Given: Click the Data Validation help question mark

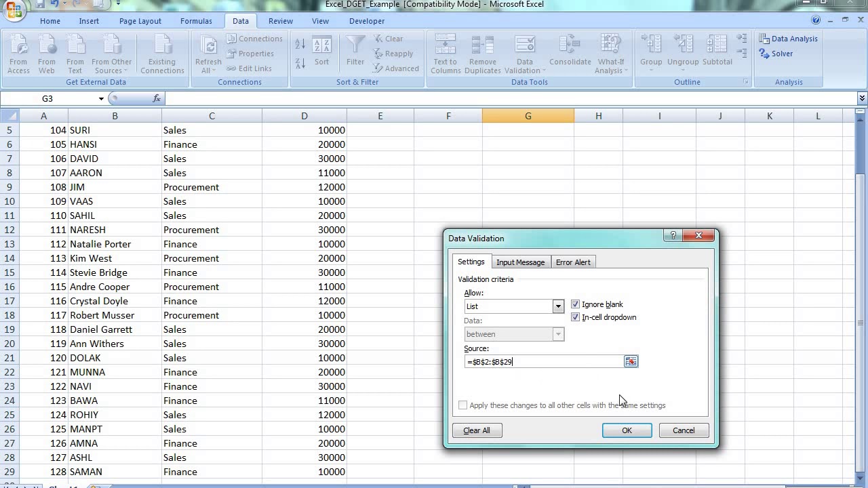Looking at the screenshot, I should tap(673, 236).
